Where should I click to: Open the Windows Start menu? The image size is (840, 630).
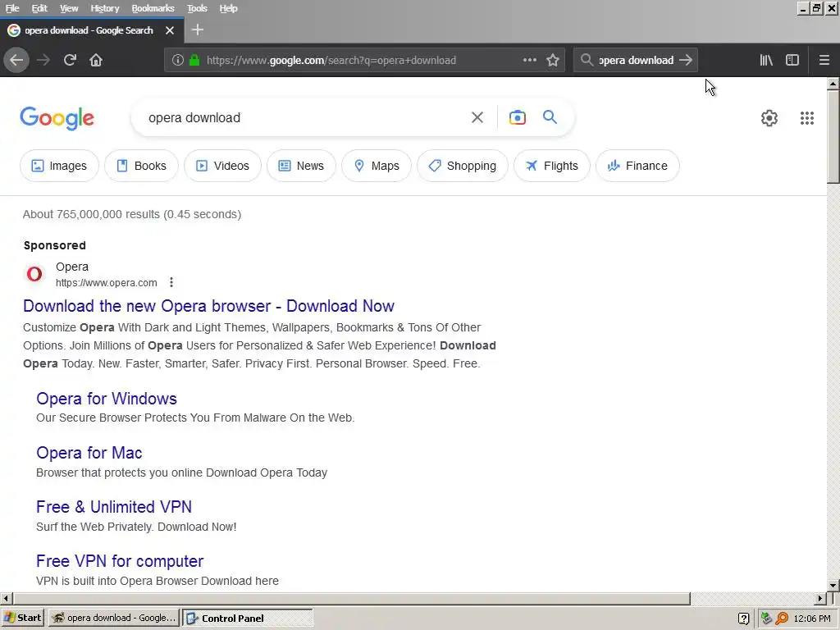point(22,618)
